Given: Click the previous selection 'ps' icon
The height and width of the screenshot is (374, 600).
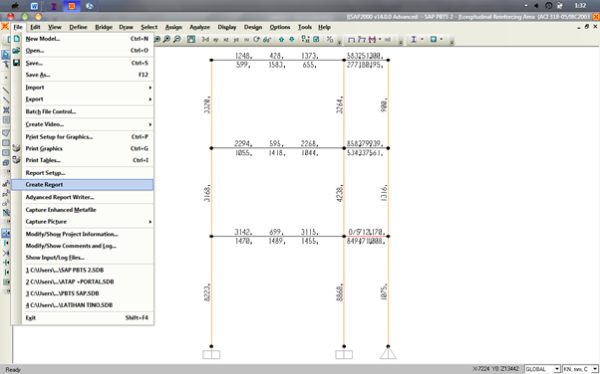Looking at the screenshot, I should [6, 194].
